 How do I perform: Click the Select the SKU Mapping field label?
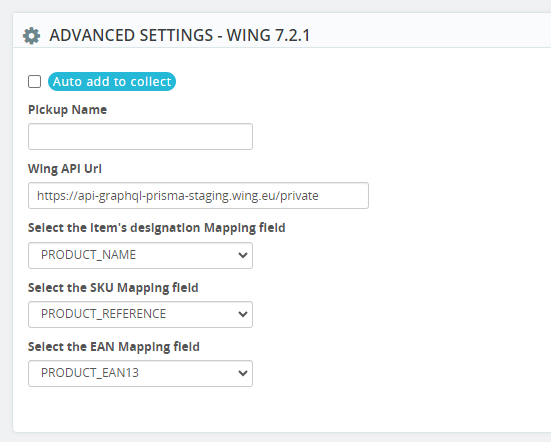(x=113, y=288)
